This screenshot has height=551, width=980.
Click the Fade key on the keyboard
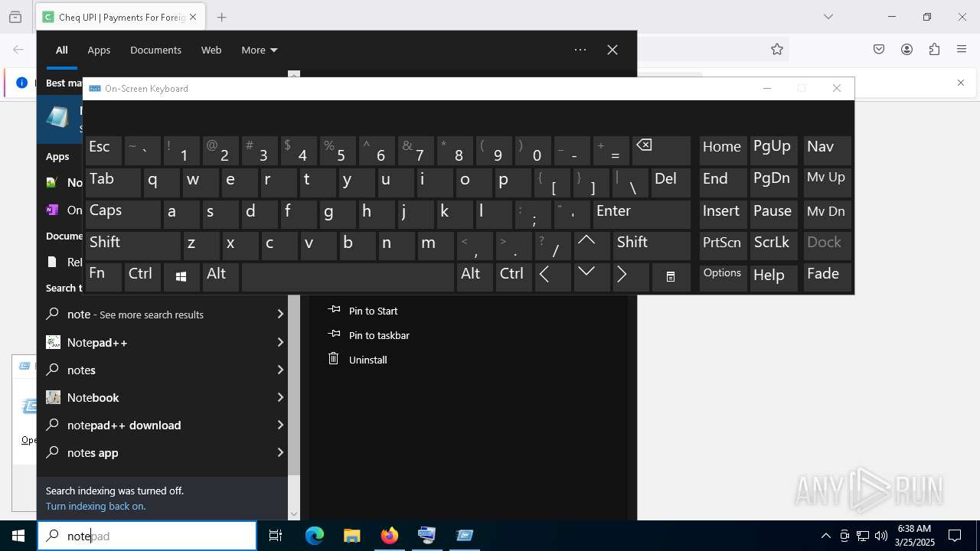tap(827, 277)
